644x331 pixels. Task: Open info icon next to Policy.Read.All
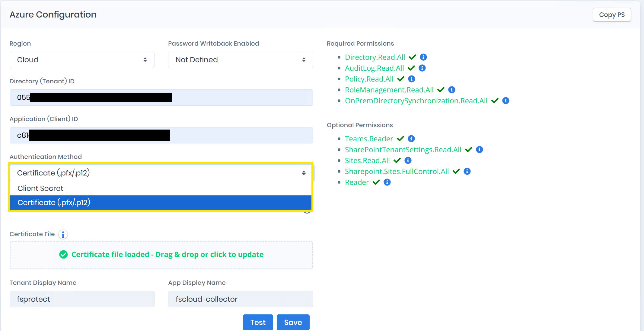point(412,79)
